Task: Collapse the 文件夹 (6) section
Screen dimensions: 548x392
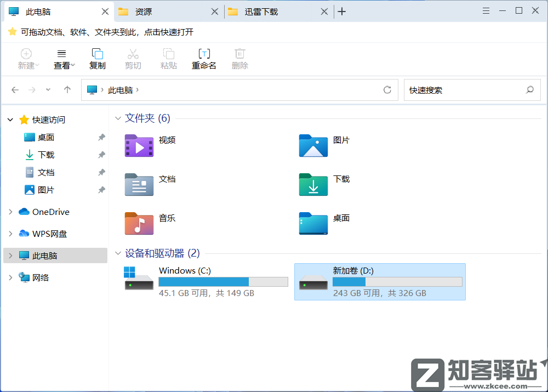Action: pos(118,117)
